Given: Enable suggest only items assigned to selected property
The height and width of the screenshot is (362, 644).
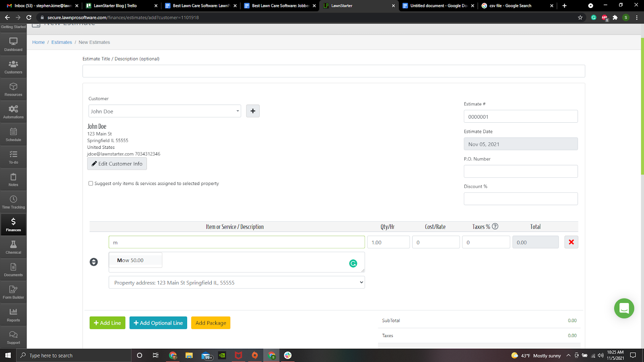Looking at the screenshot, I should (91, 183).
